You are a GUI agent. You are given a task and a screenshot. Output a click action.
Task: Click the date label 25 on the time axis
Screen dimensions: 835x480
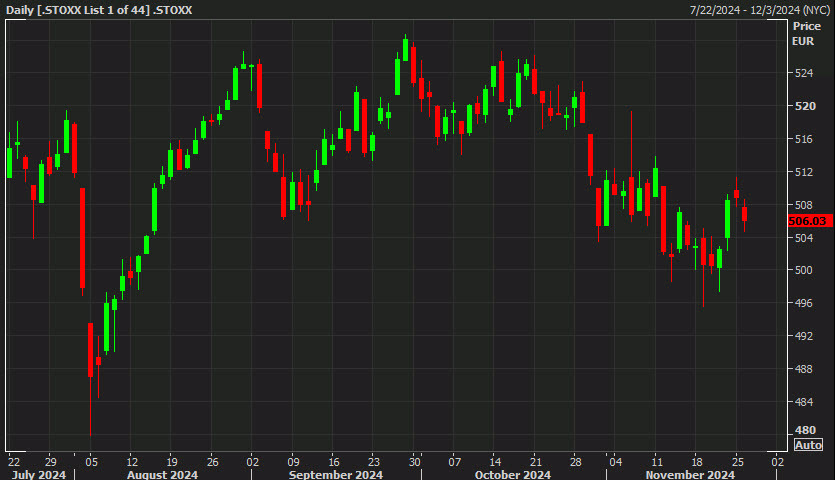coord(738,462)
